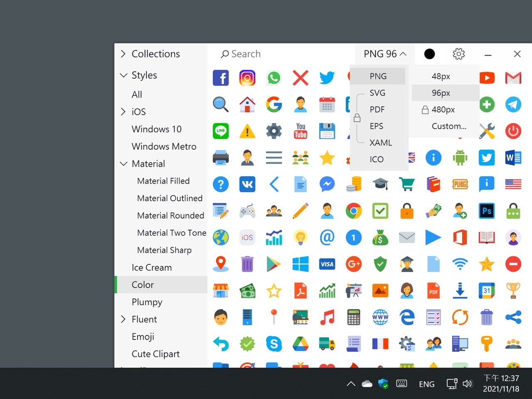Select the Plumpy style

(161, 302)
